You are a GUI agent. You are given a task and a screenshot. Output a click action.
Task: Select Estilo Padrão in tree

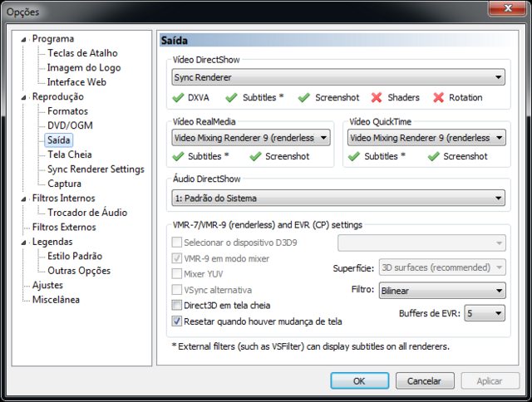pyautogui.click(x=75, y=256)
